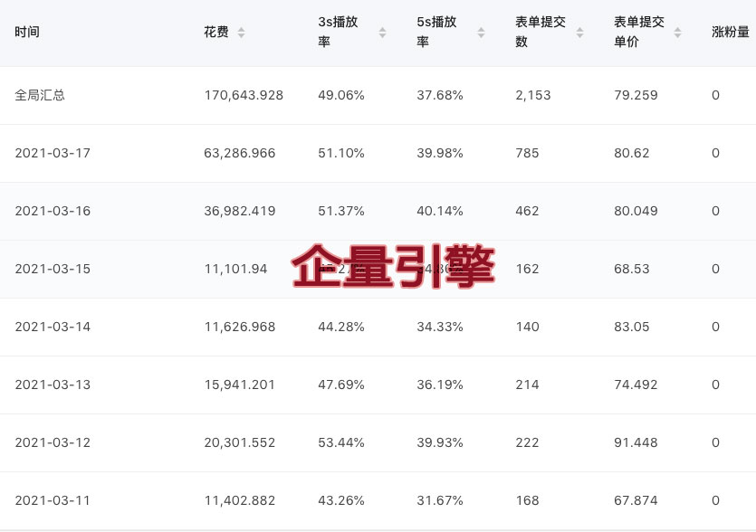Sort by 3s播放率 column arrows
756x532 pixels.
(x=382, y=33)
